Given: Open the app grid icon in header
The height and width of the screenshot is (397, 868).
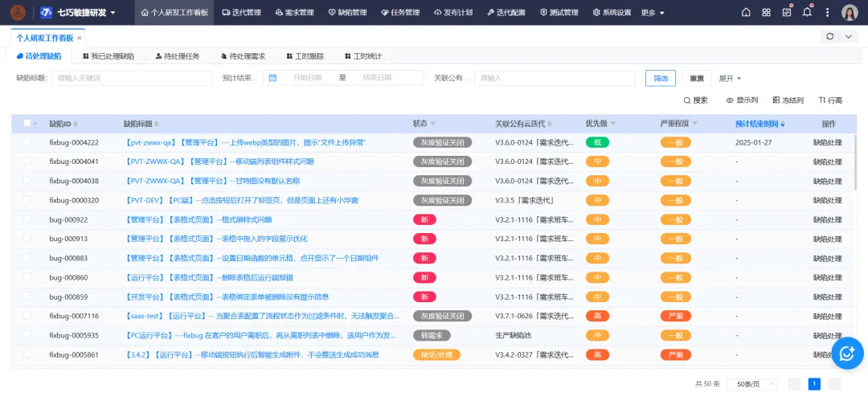Looking at the screenshot, I should click(766, 13).
